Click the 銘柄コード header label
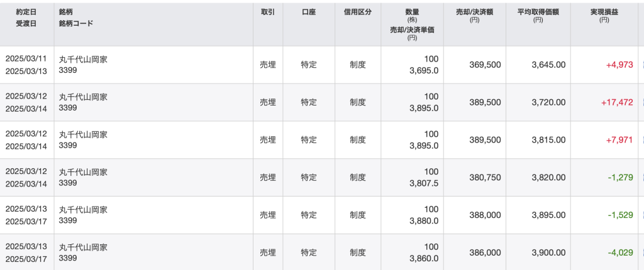The width and height of the screenshot is (644, 270). [x=76, y=23]
